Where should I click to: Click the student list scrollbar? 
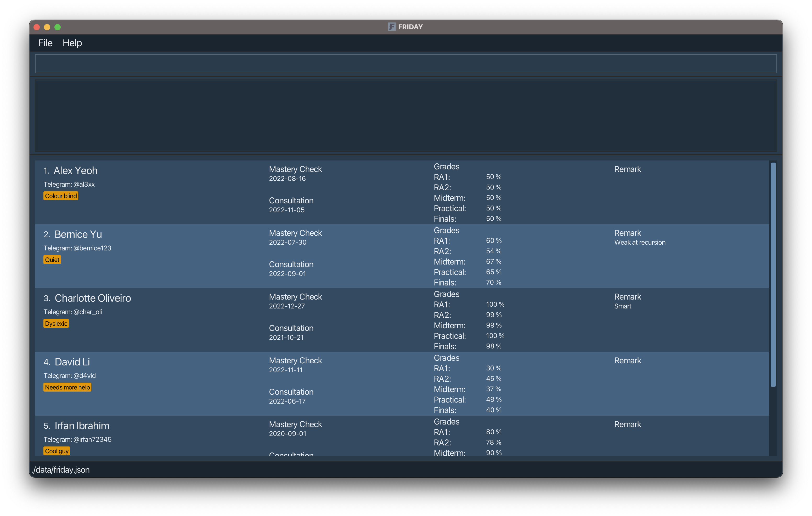coord(773,275)
